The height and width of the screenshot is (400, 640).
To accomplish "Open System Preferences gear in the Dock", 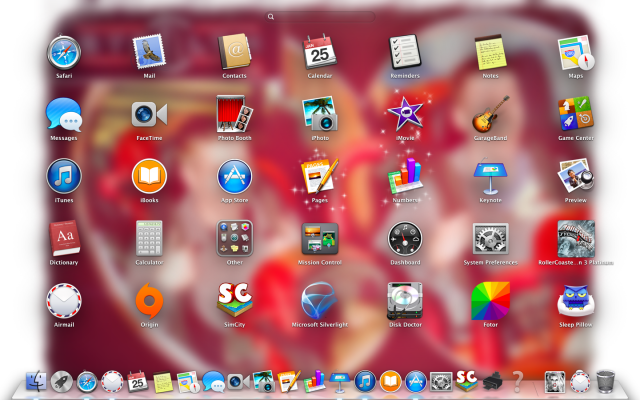I will pos(441,382).
